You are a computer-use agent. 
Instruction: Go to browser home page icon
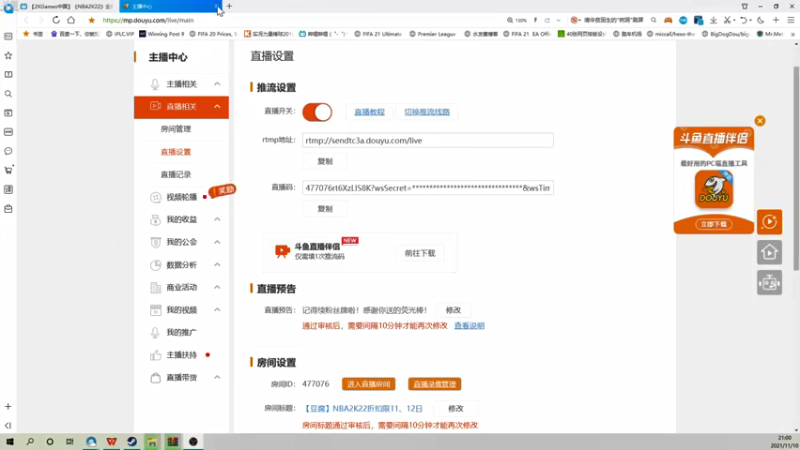(x=71, y=20)
